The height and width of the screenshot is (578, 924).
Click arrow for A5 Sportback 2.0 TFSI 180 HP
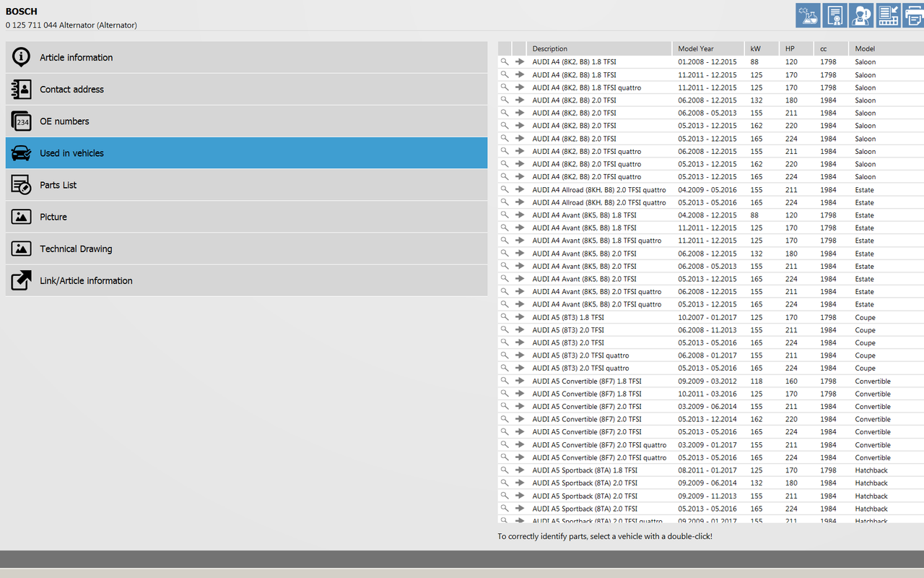click(x=520, y=483)
